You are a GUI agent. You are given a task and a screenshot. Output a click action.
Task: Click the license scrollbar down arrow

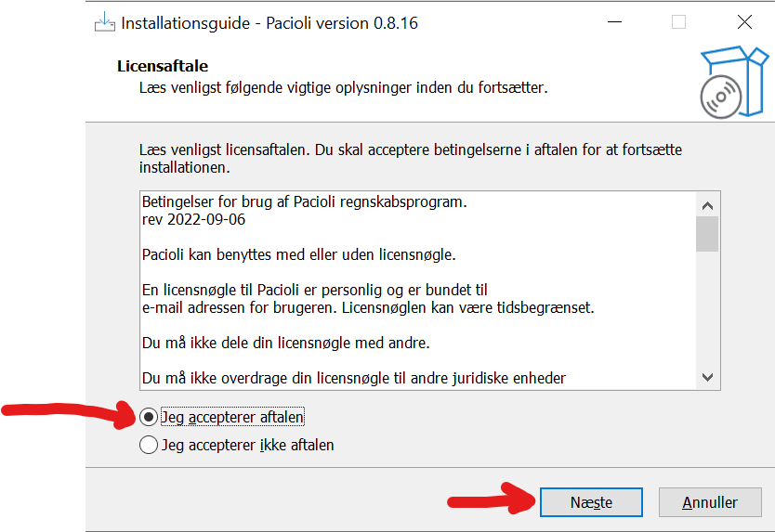tap(707, 377)
